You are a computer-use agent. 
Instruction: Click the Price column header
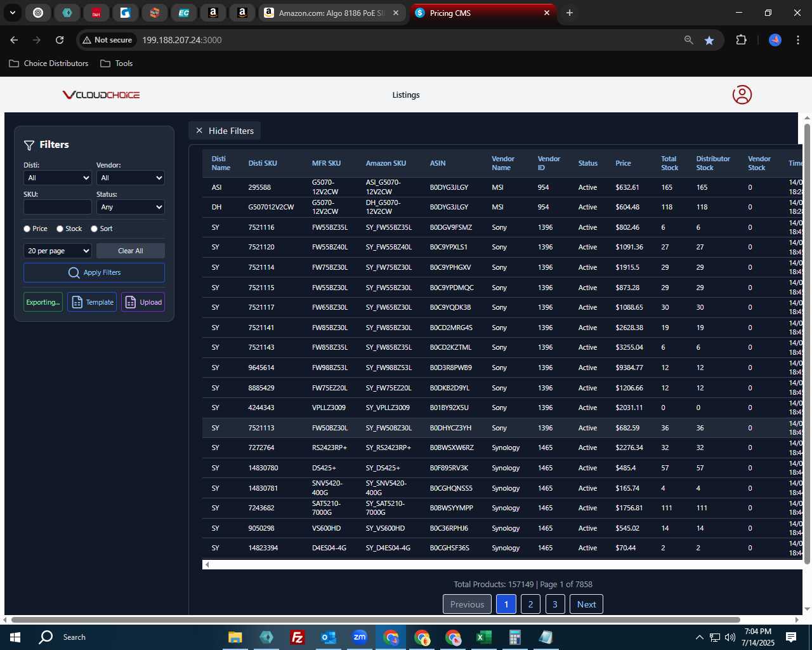[623, 163]
